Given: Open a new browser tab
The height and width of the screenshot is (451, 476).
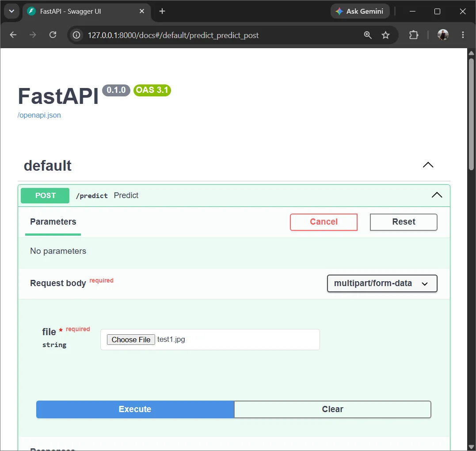Looking at the screenshot, I should coord(162,11).
